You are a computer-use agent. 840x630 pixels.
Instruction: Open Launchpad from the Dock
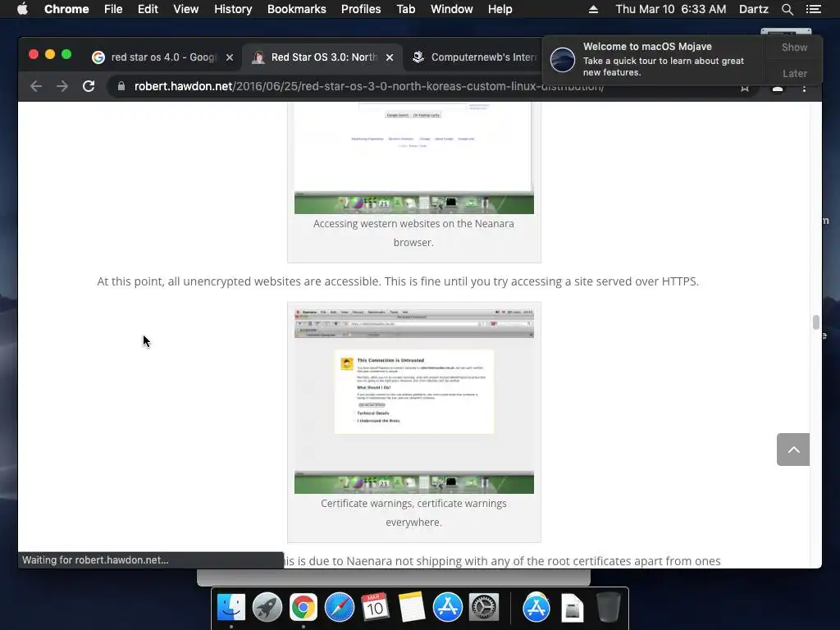point(267,608)
